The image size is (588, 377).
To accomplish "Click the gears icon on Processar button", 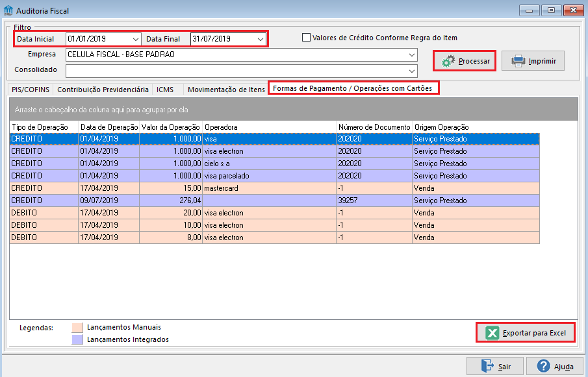I will pos(448,61).
